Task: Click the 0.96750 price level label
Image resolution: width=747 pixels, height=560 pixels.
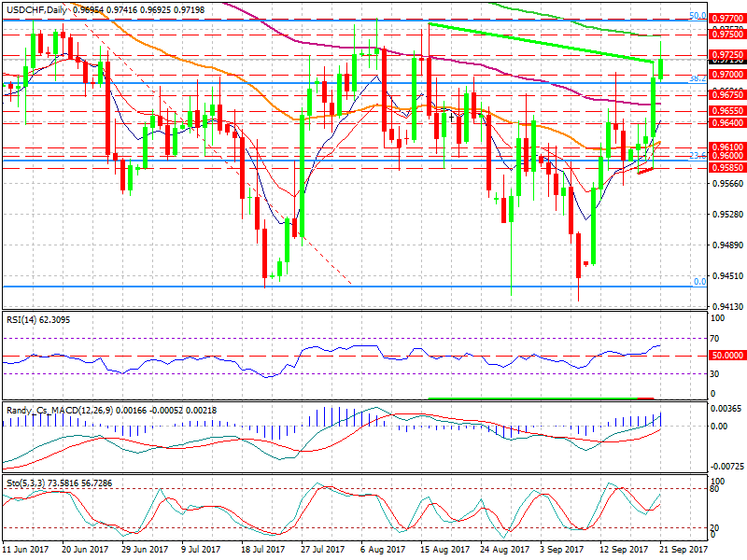Action: click(x=726, y=95)
